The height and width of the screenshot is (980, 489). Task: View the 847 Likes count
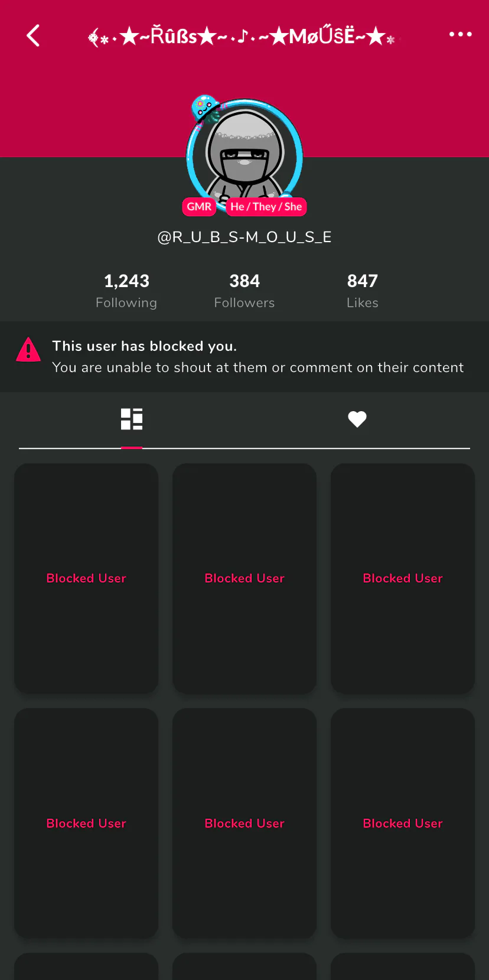click(363, 291)
